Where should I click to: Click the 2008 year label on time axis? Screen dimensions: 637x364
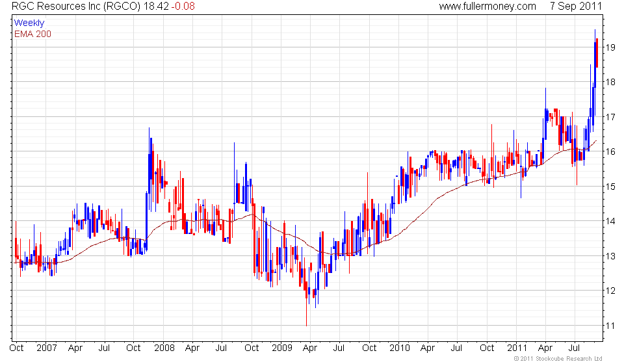tap(164, 348)
